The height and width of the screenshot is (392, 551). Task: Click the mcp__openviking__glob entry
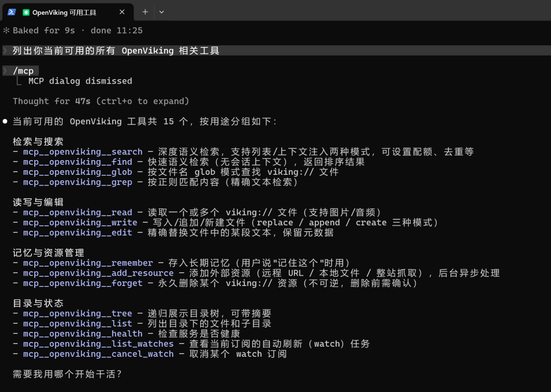click(x=78, y=172)
